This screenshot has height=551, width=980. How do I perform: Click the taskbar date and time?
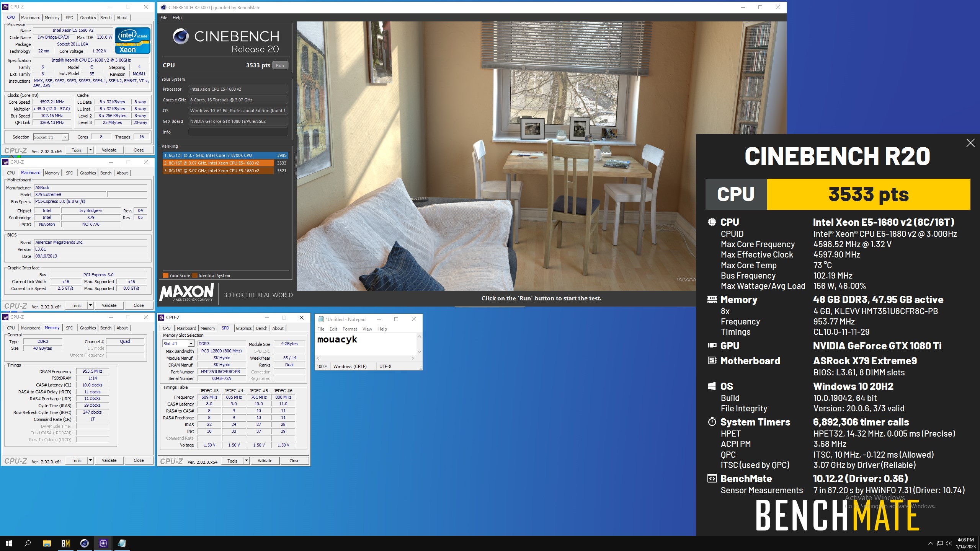(965, 543)
